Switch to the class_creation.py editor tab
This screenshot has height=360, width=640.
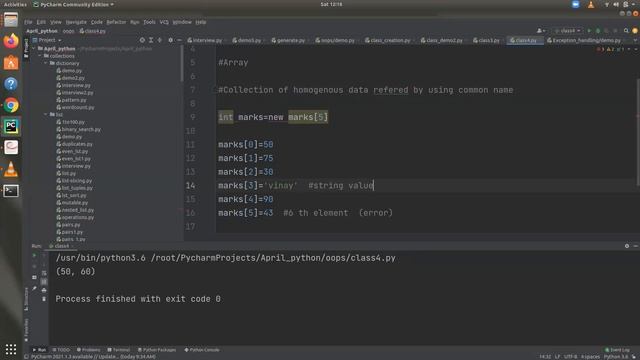(388, 40)
